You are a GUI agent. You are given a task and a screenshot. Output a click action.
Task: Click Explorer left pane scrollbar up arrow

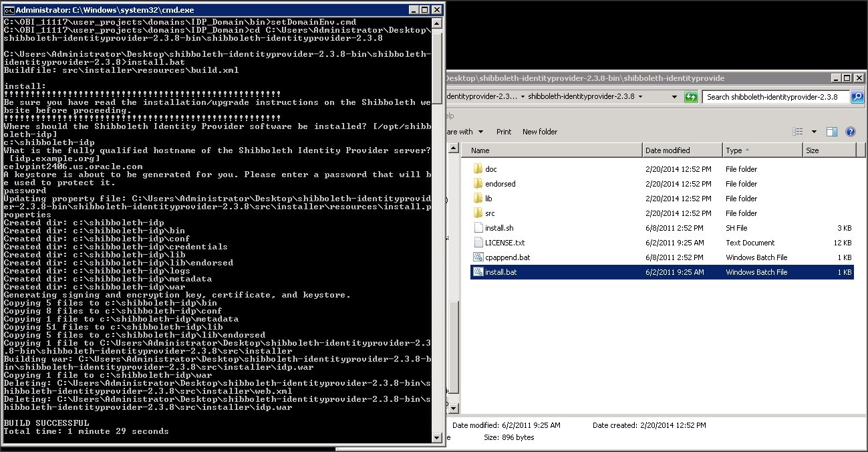pyautogui.click(x=454, y=148)
